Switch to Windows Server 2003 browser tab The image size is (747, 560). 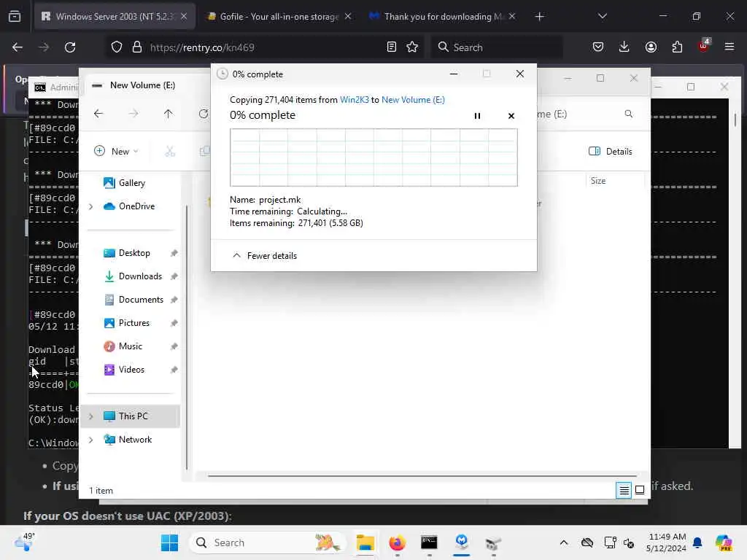[115, 17]
